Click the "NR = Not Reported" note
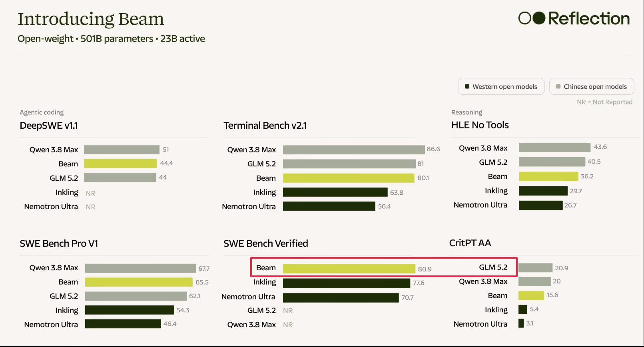Viewport: 644px width, 347px height. 604,102
